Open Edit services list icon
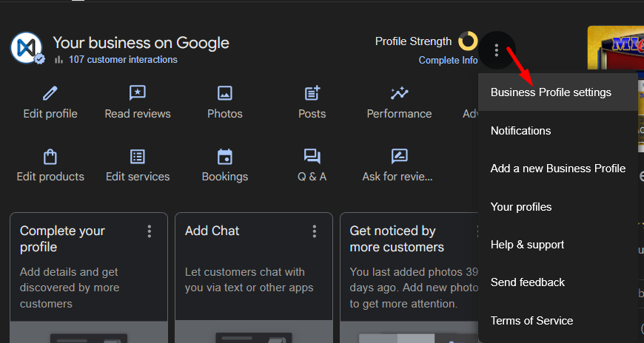Viewport: 644px width, 343px height. tap(138, 156)
